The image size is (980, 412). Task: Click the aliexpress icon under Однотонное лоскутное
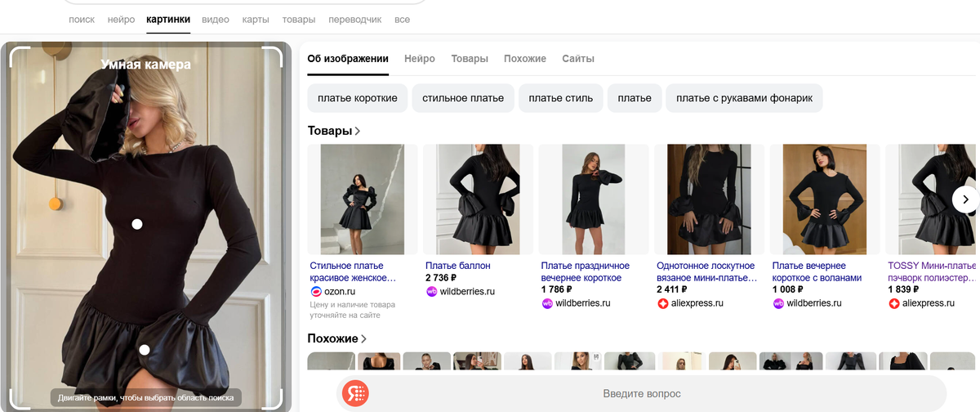(x=663, y=303)
